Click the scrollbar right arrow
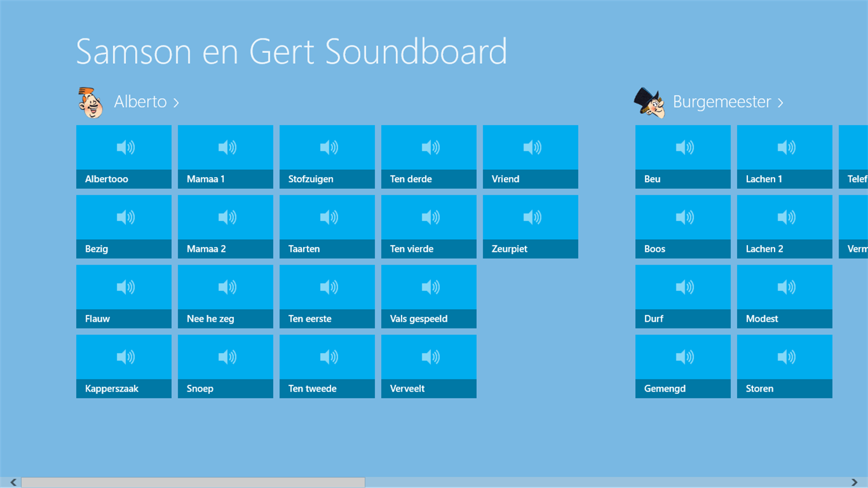 click(854, 482)
